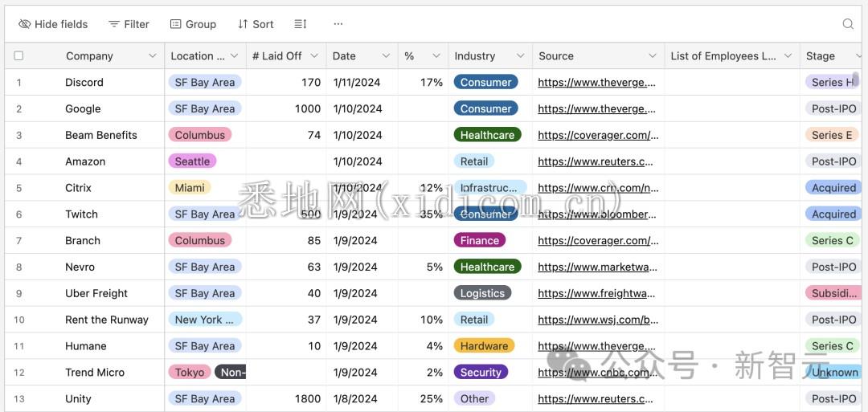
Task: Open the row height icon
Action: coord(301,24)
